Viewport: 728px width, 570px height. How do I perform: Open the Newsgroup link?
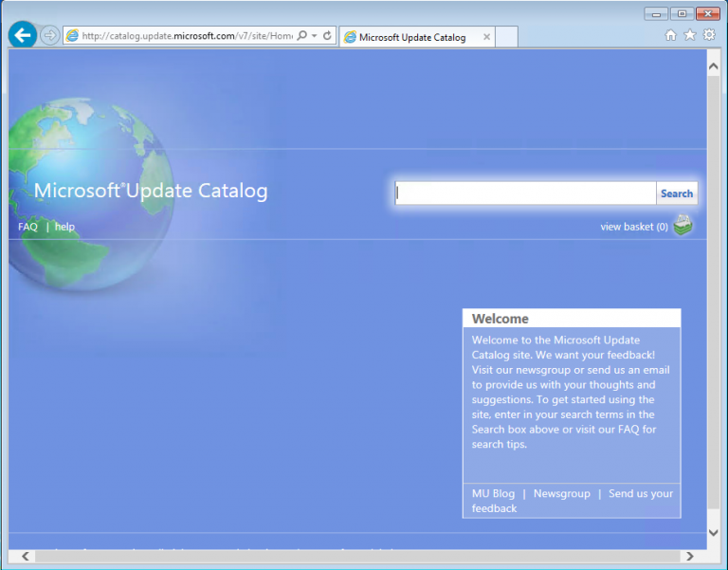coord(561,493)
